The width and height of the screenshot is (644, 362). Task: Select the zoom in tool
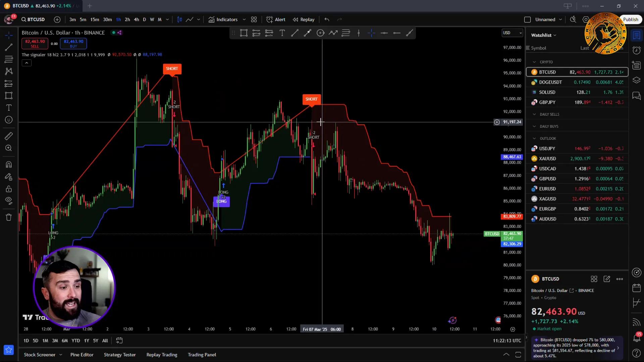pos(9,148)
